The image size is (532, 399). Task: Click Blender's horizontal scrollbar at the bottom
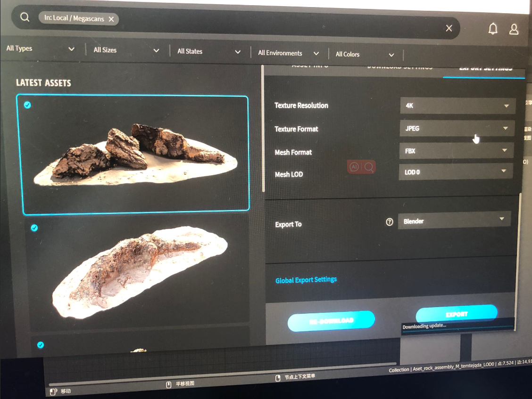click(x=222, y=374)
